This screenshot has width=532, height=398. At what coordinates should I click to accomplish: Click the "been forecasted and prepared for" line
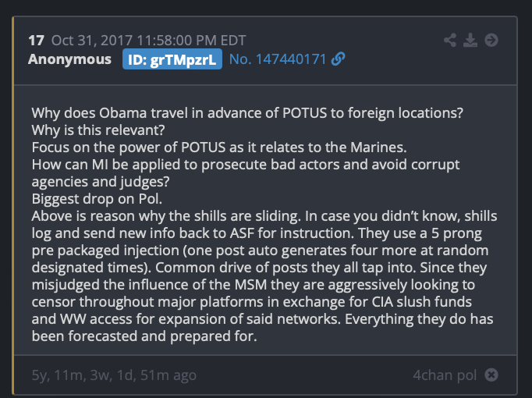point(145,336)
